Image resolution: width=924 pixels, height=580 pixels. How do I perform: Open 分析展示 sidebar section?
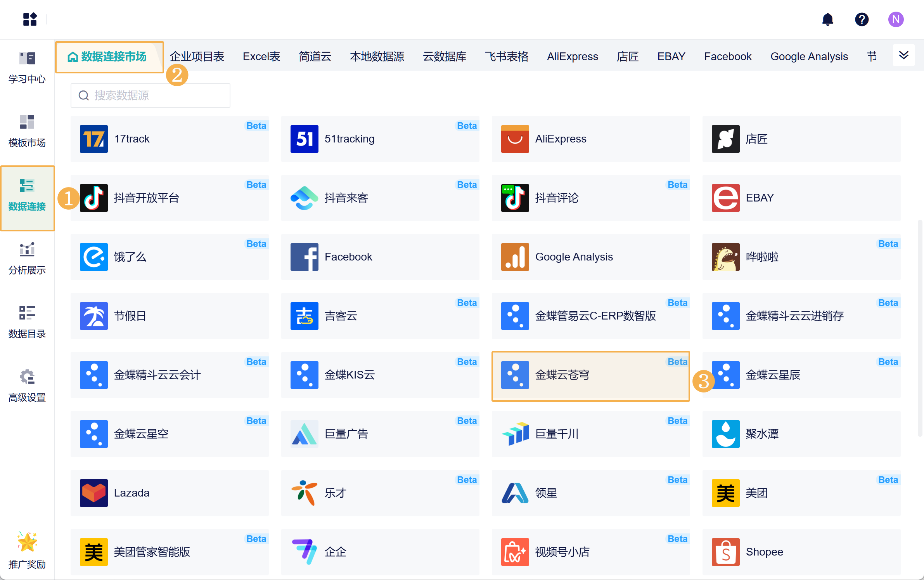point(27,259)
